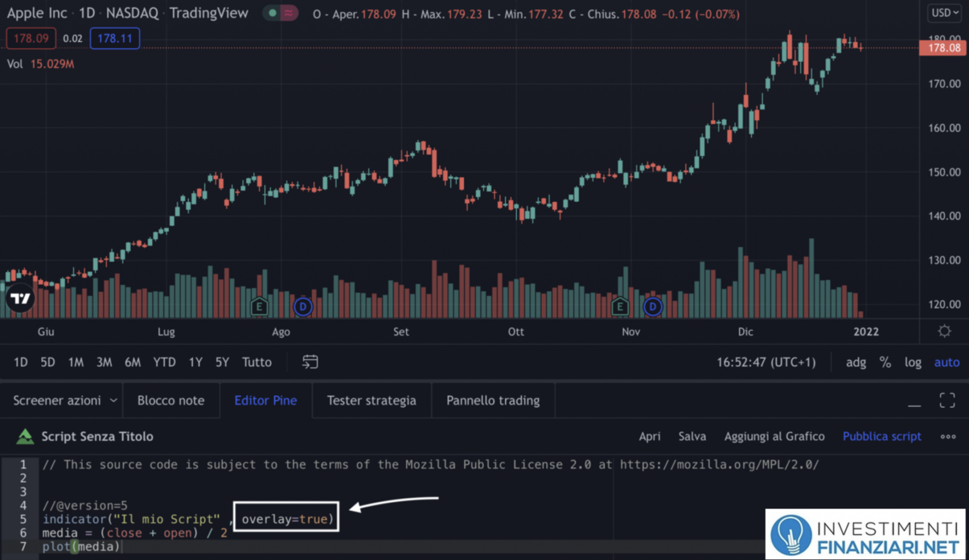969x560 pixels.
Task: Open the Pannello trading tab
Action: tap(493, 400)
